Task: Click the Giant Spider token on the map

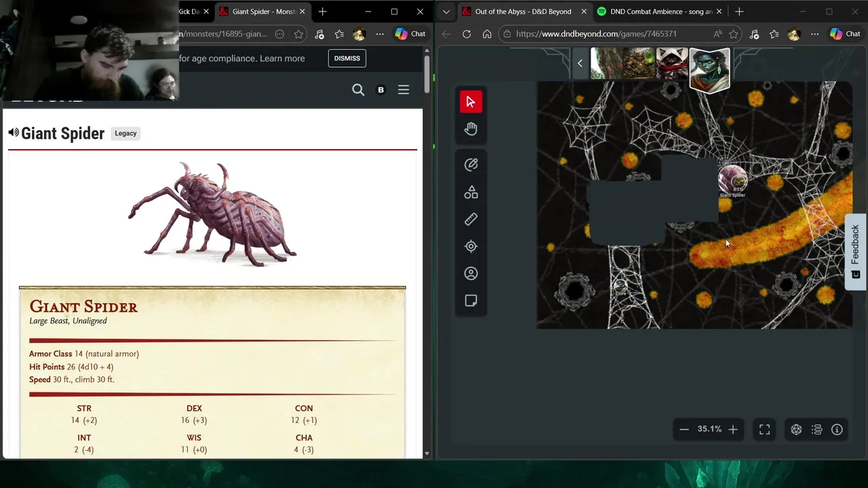Action: pos(732,180)
